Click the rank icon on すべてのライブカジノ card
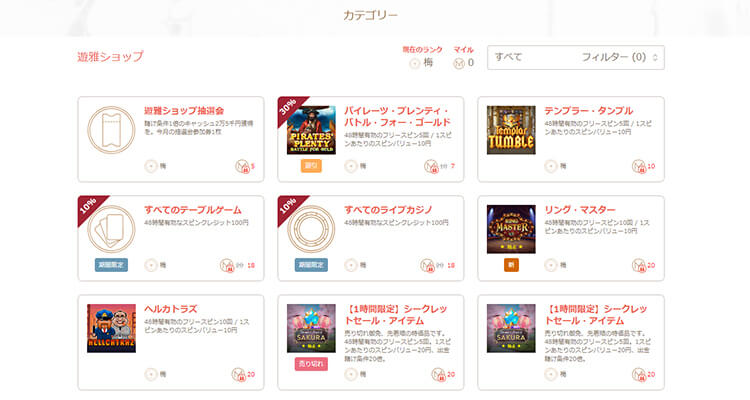750x400 pixels. 351,265
